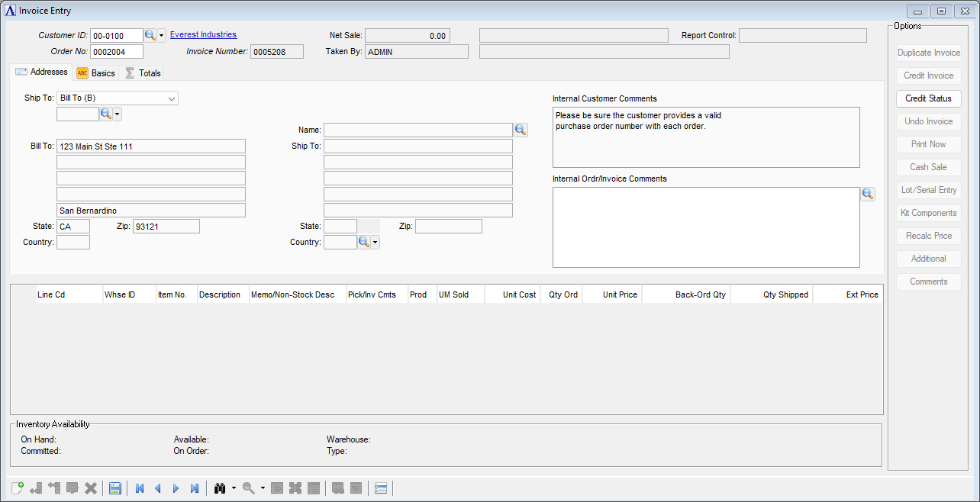This screenshot has width=980, height=502.
Task: Open lookup beside Internal Ordr/Invoice Comments
Action: 868,194
